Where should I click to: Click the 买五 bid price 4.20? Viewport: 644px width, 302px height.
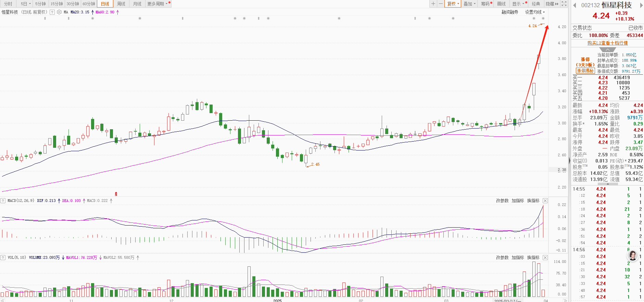pos(603,98)
